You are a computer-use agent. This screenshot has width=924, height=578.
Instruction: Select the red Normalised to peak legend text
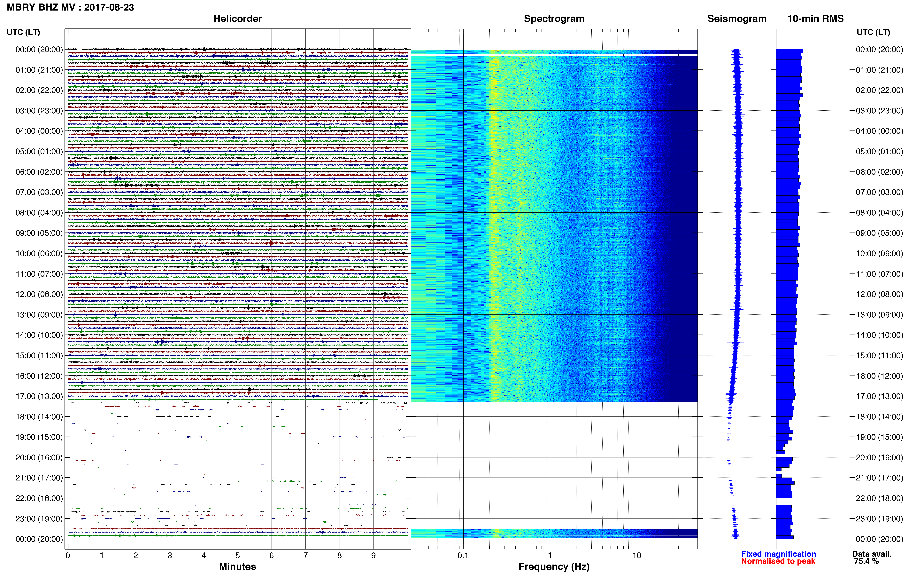pos(778,561)
